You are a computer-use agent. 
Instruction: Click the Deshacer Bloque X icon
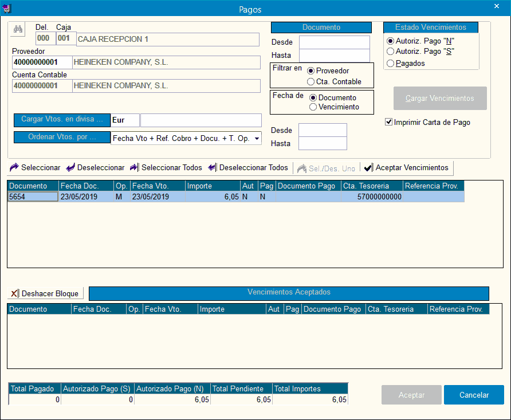(14, 293)
